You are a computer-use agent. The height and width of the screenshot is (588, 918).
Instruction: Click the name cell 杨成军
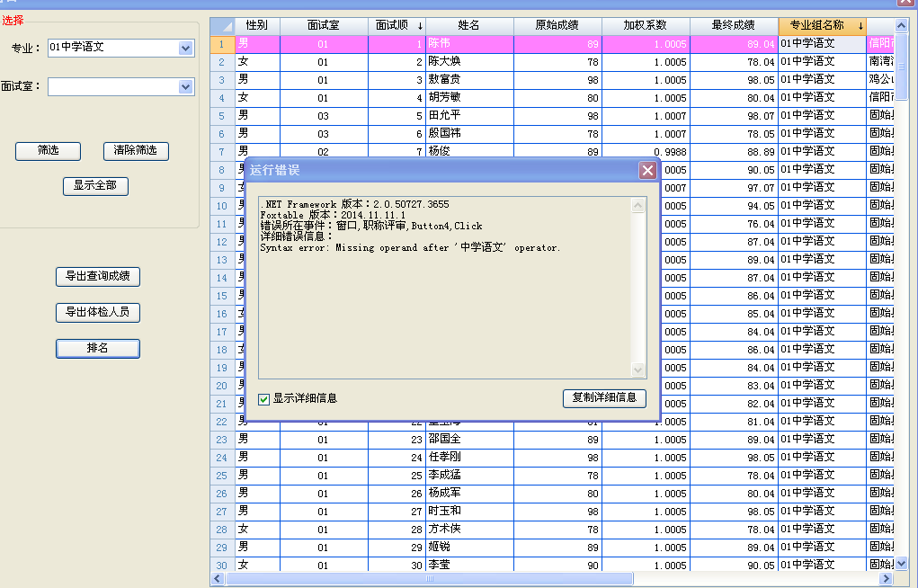pyautogui.click(x=469, y=494)
